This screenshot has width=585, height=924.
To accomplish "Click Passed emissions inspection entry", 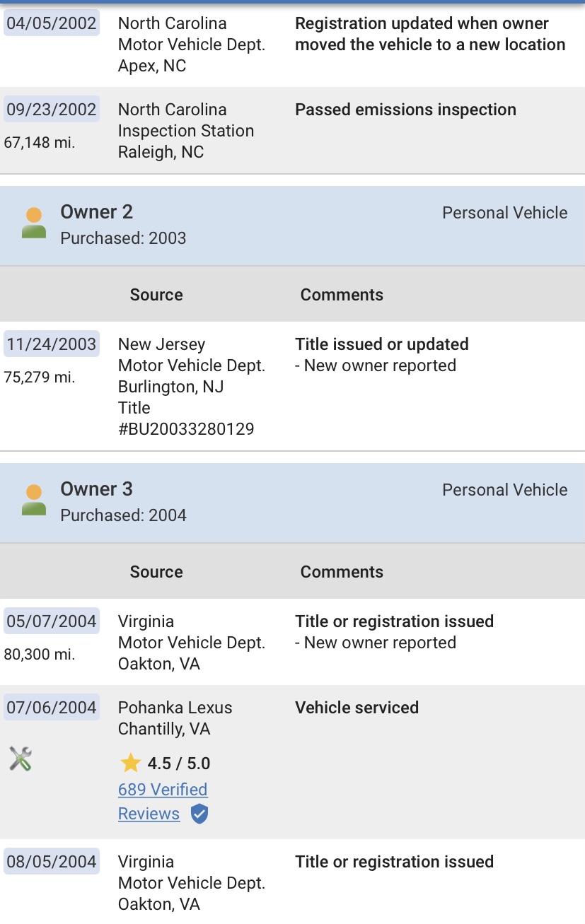I will pyautogui.click(x=405, y=110).
